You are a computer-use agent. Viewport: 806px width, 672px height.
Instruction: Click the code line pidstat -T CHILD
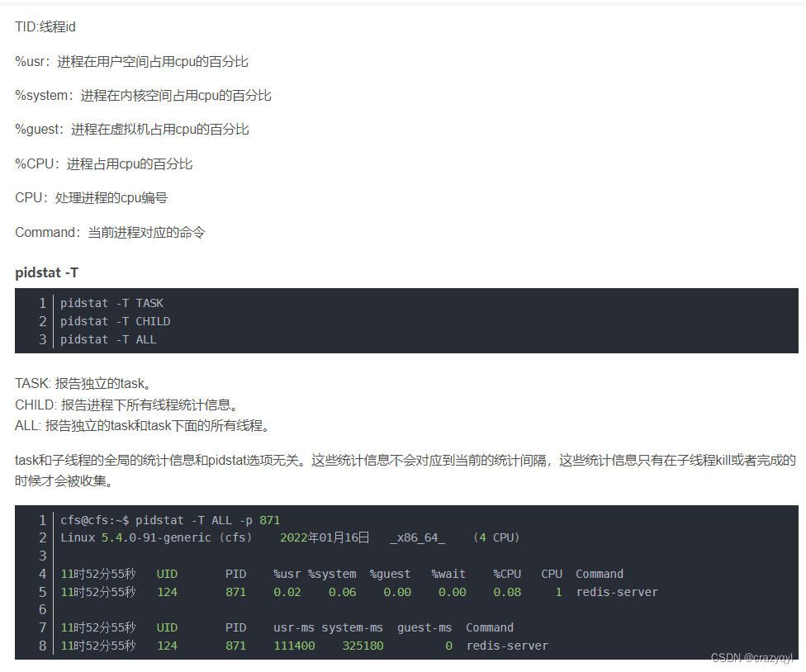pyautogui.click(x=115, y=321)
